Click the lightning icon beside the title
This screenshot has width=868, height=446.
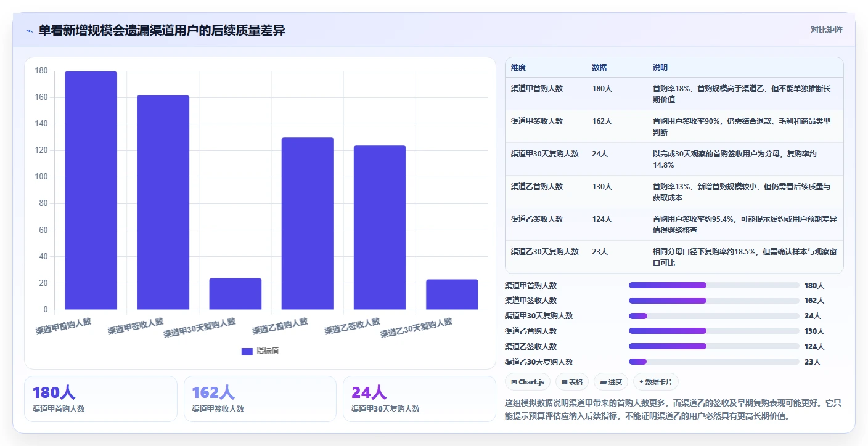[29, 31]
